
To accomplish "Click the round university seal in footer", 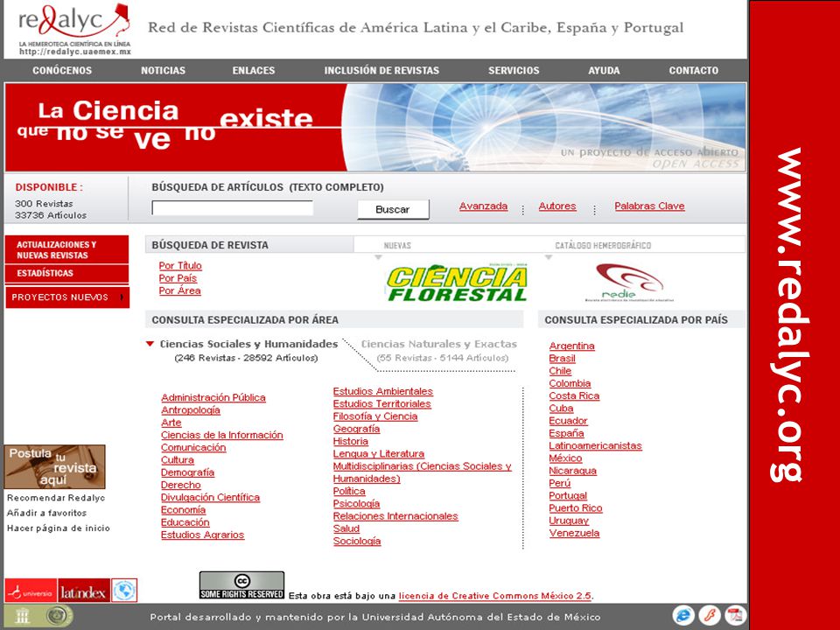I will click(x=59, y=615).
